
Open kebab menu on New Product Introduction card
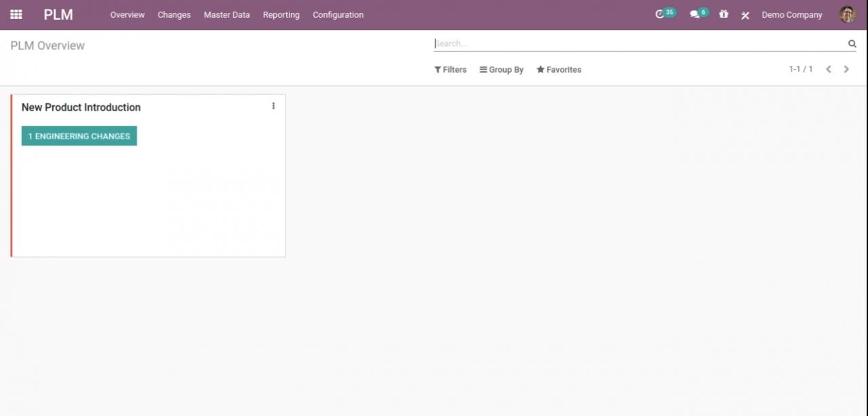[x=273, y=106]
